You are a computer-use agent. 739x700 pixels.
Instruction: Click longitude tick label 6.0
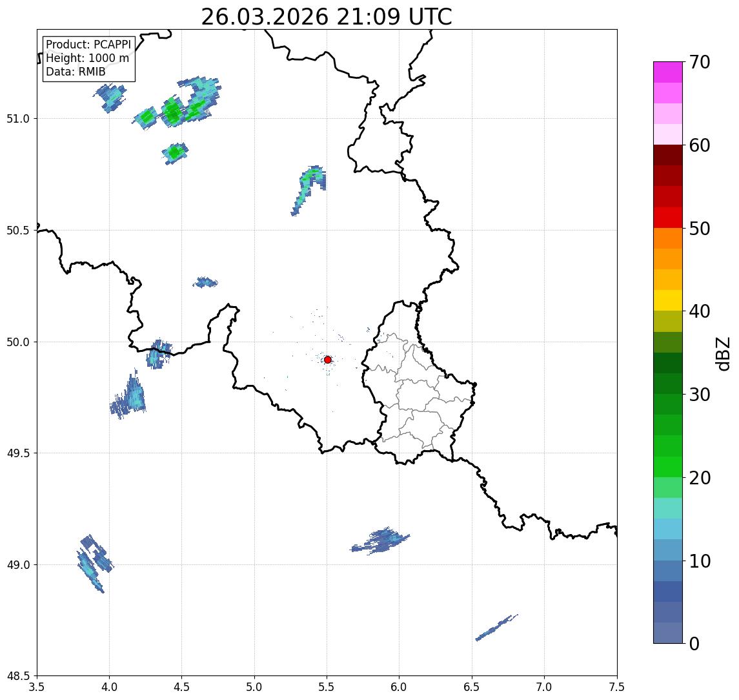coord(400,687)
